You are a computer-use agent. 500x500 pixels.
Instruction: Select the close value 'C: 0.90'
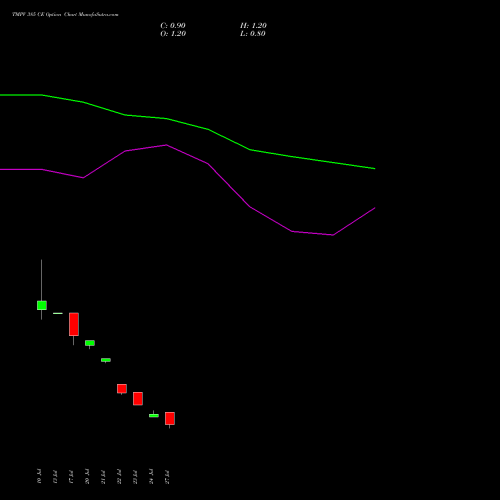(x=173, y=26)
